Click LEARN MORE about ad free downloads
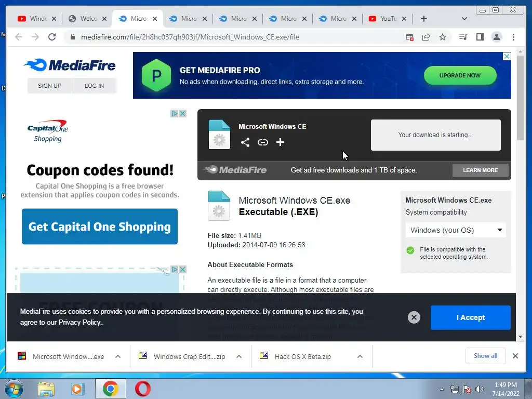The image size is (532, 399). pos(481,170)
